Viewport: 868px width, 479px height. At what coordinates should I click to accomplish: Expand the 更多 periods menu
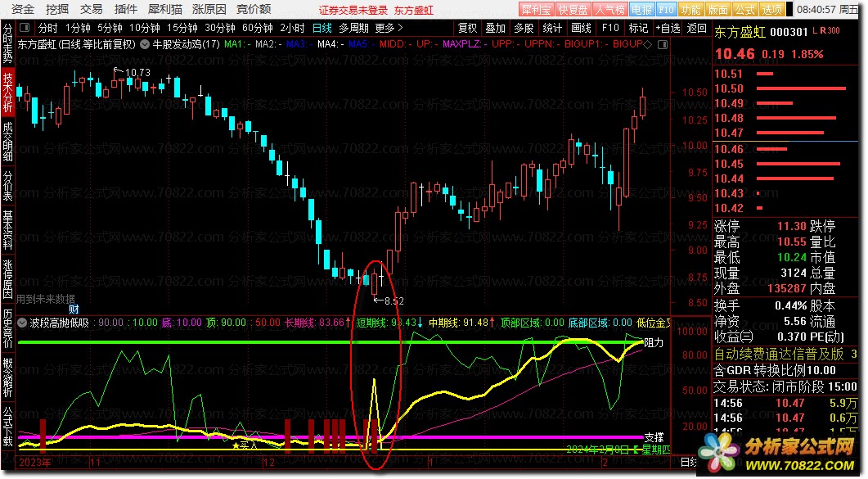coord(389,28)
